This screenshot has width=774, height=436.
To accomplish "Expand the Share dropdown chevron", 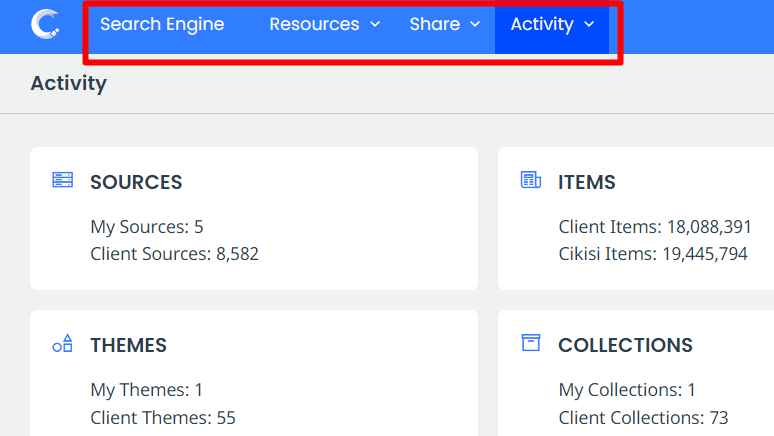I will (475, 24).
